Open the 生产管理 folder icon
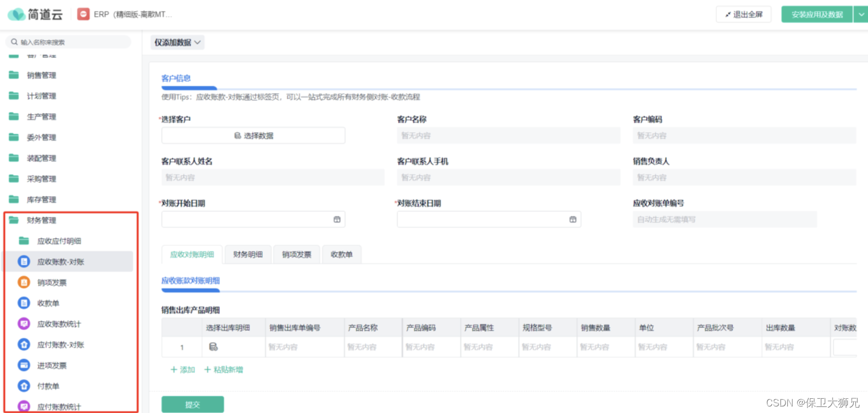This screenshot has width=868, height=413. coord(14,117)
